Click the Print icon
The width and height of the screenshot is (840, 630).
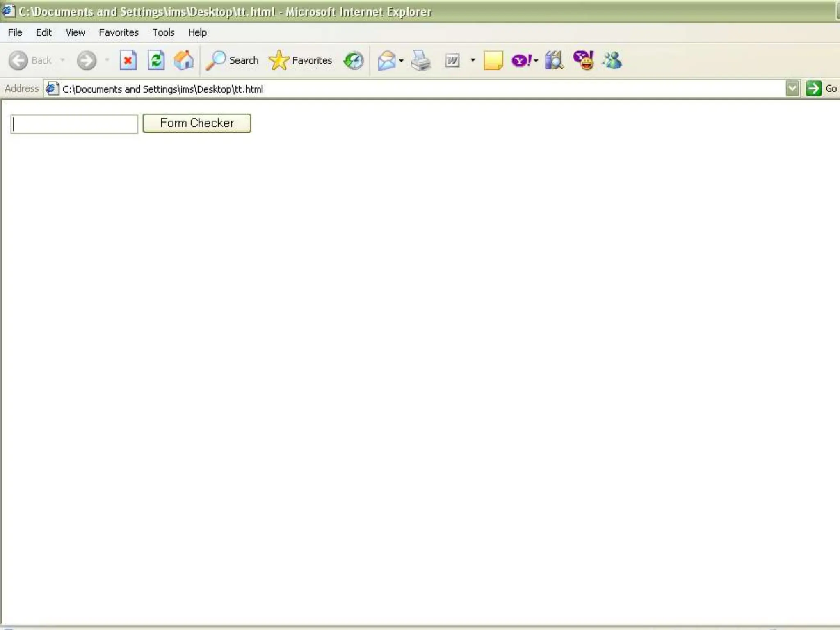tap(421, 61)
